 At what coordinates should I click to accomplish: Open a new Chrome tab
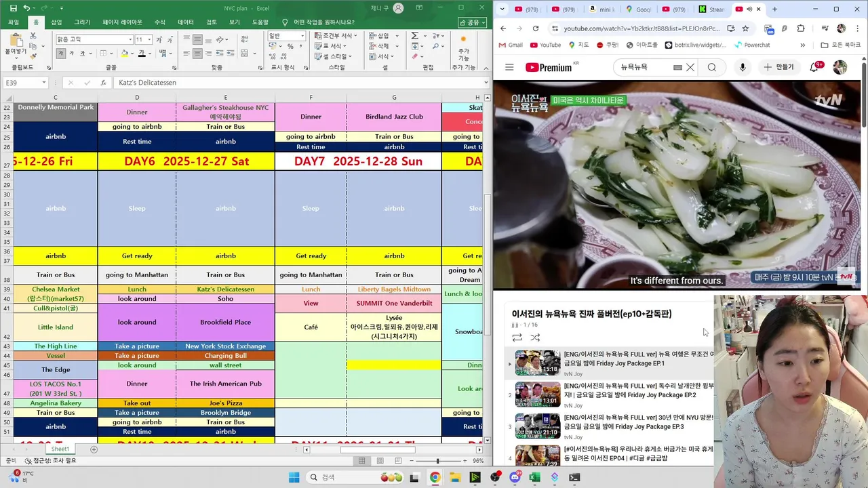tap(774, 9)
